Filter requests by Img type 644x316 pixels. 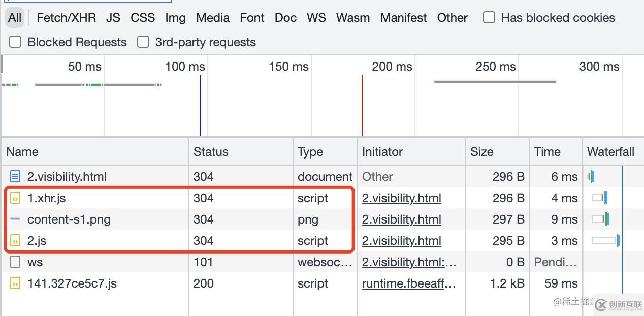[175, 18]
